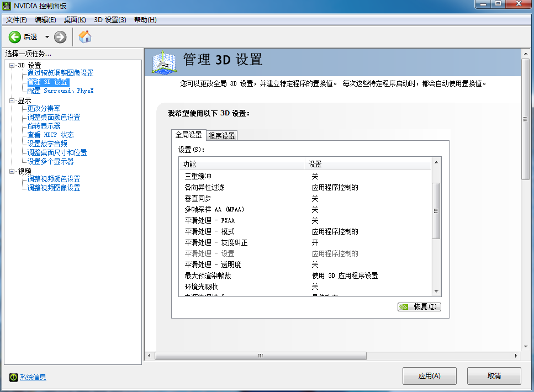
Task: Click the main panel scroll-left arrow
Action: 149,356
